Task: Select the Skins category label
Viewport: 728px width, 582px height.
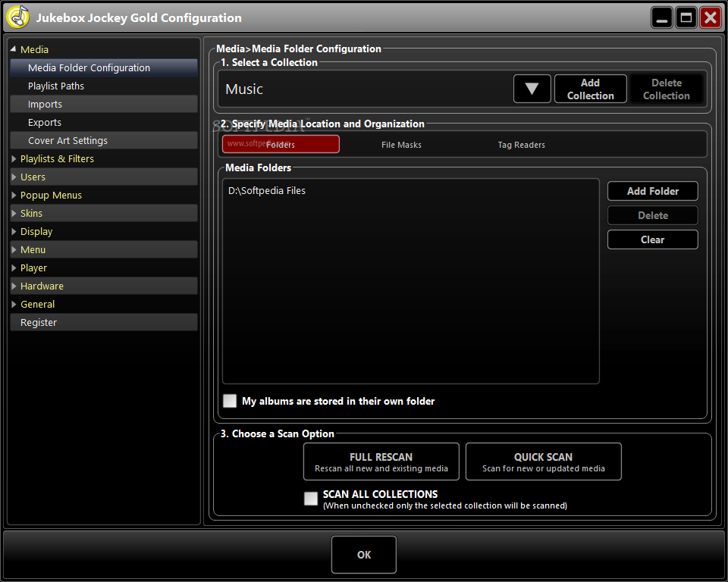Action: (x=31, y=214)
